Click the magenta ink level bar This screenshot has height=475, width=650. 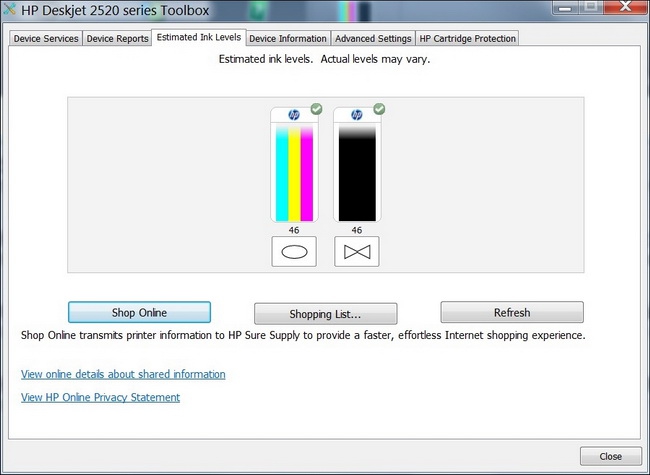point(307,173)
